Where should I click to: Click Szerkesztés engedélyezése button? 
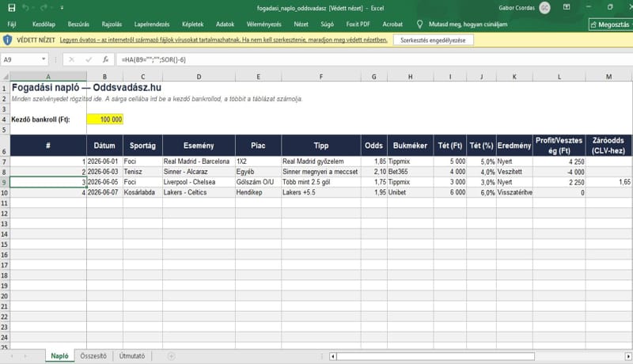click(x=433, y=40)
